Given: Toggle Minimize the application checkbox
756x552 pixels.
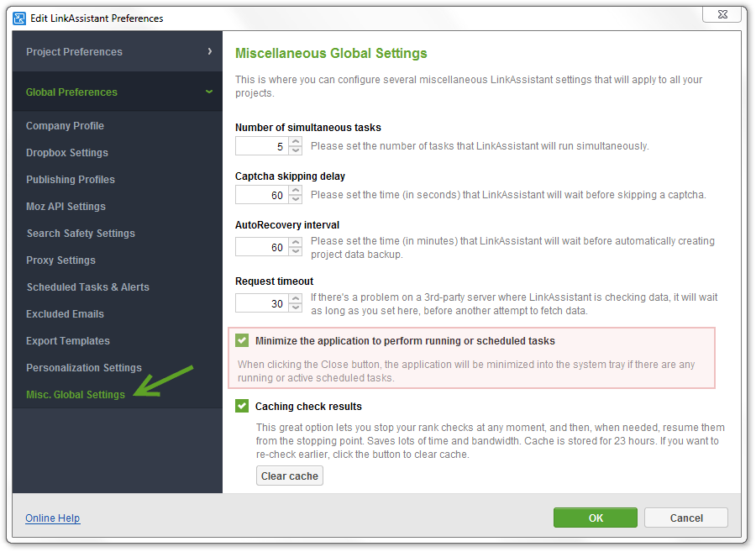Looking at the screenshot, I should point(242,340).
